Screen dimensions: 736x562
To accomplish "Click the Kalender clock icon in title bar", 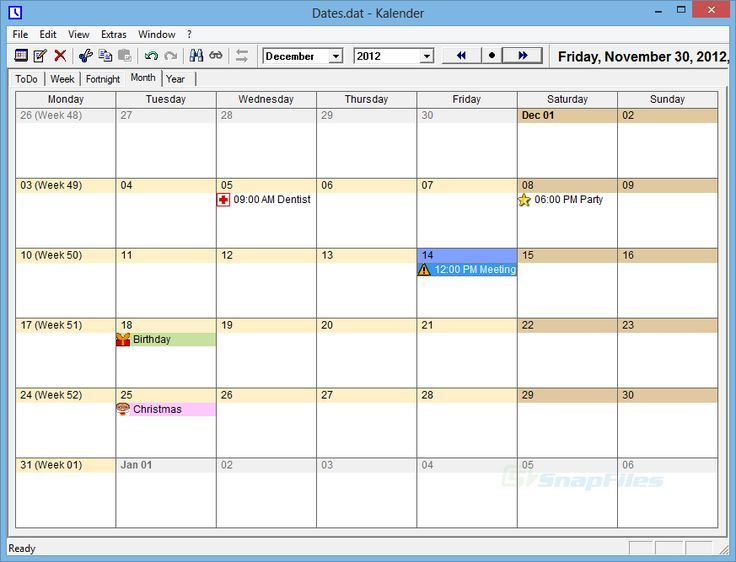I will (15, 12).
